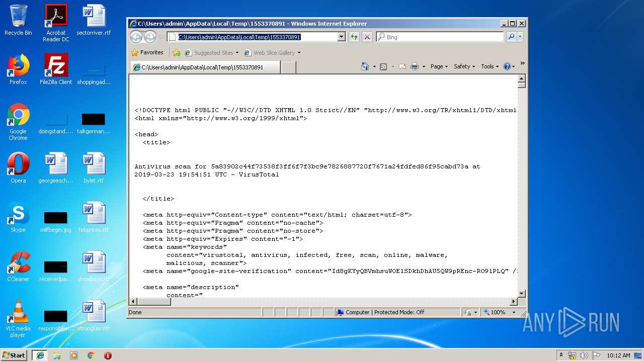This screenshot has height=362, width=644.
Task: Select FileZilla Client desktop icon
Action: tap(56, 69)
